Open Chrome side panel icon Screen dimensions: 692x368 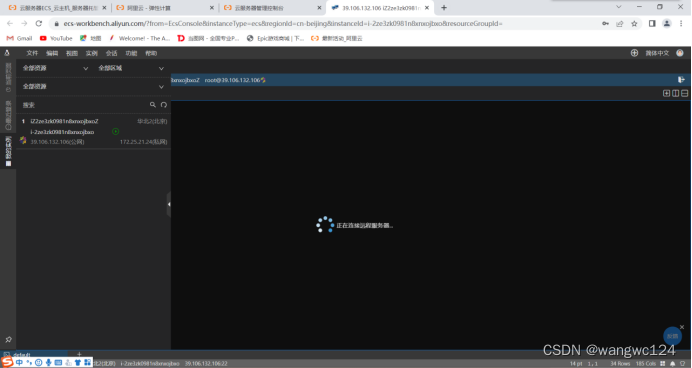coord(652,23)
